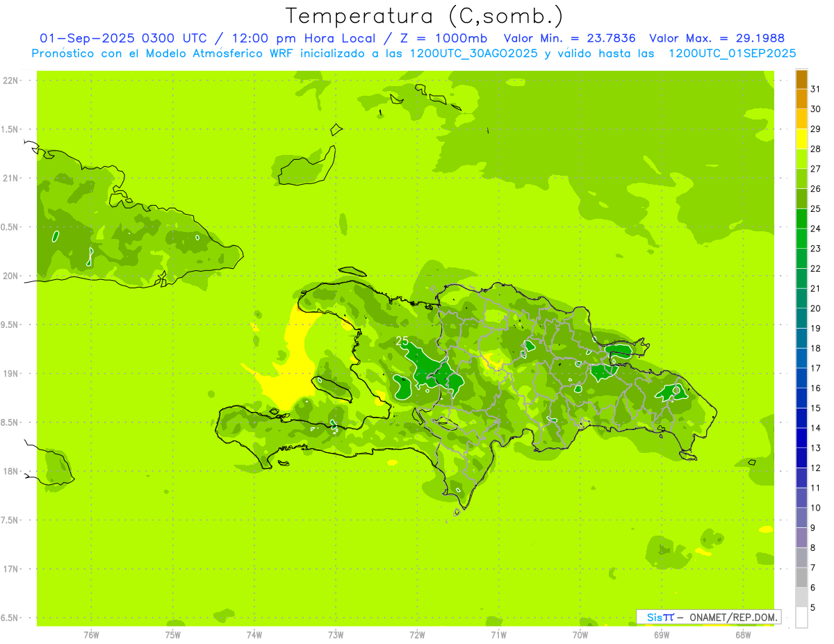
Task: Click the white '25' contour label on map
Action: pyautogui.click(x=402, y=341)
